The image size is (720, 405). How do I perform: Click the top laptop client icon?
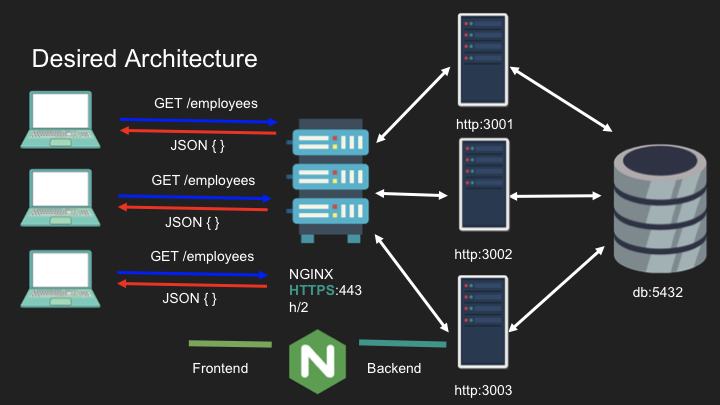[x=60, y=120]
